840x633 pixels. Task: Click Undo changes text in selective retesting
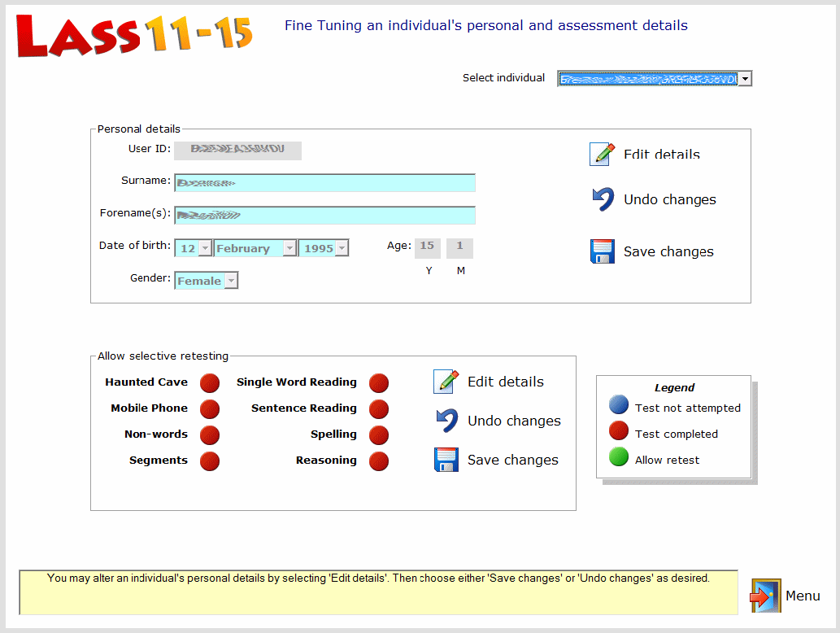tap(514, 421)
